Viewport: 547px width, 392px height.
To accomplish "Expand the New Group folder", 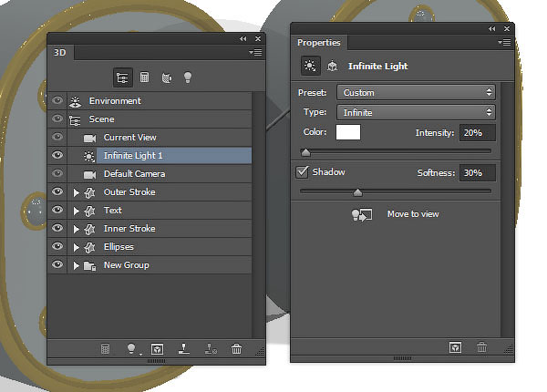I will pyautogui.click(x=76, y=266).
